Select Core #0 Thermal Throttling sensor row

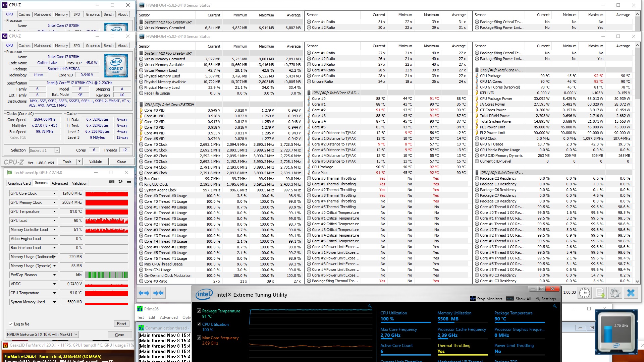[388, 178]
